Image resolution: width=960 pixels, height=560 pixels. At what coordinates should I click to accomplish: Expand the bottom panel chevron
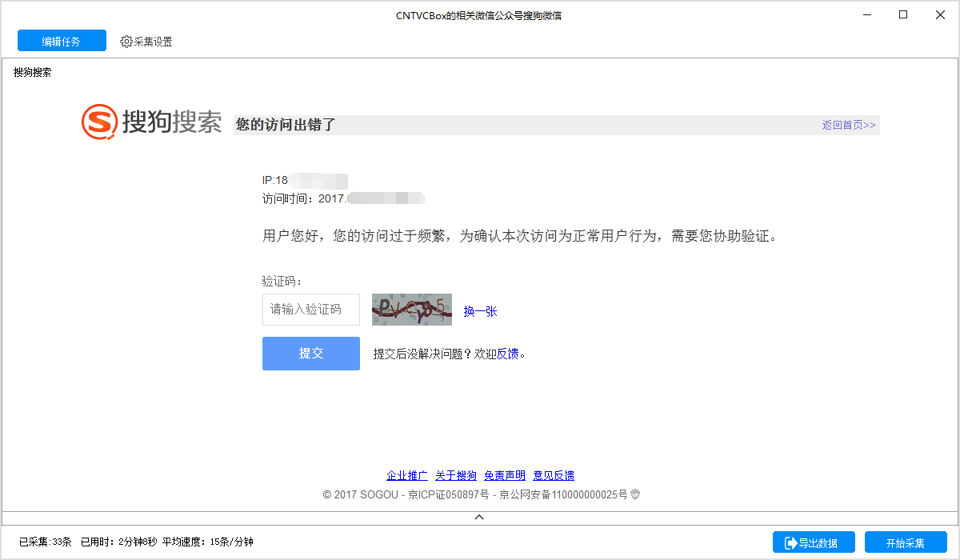point(479,517)
